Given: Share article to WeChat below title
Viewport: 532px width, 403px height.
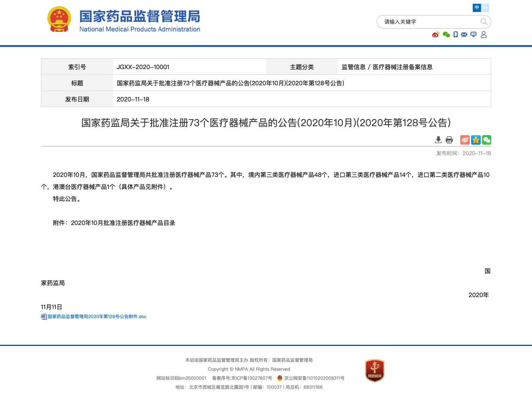Looking at the screenshot, I should [x=487, y=140].
